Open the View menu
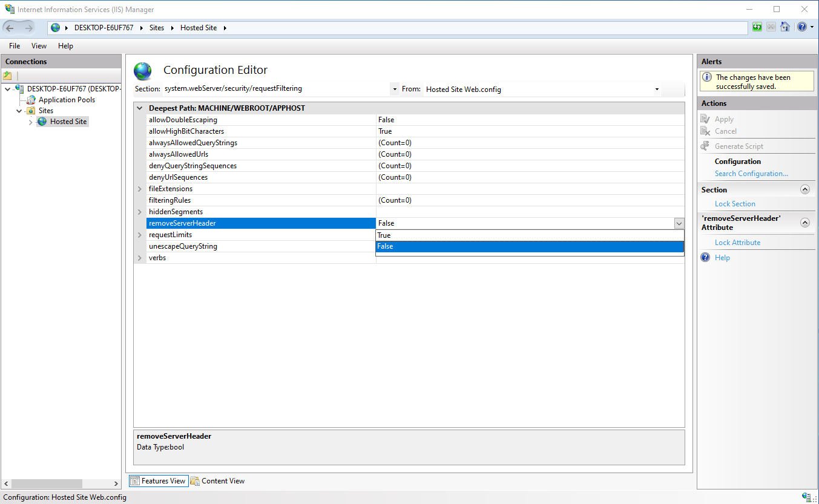The image size is (819, 504). pyautogui.click(x=39, y=45)
